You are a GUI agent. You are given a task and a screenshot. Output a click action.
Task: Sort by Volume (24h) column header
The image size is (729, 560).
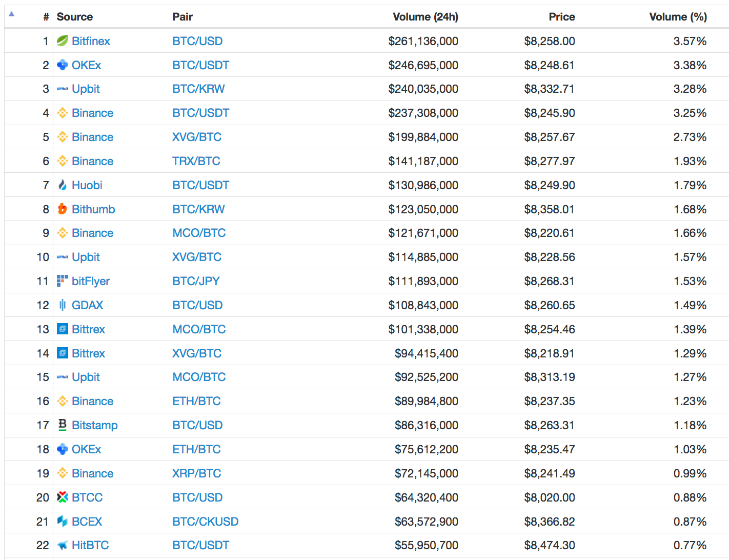[426, 17]
